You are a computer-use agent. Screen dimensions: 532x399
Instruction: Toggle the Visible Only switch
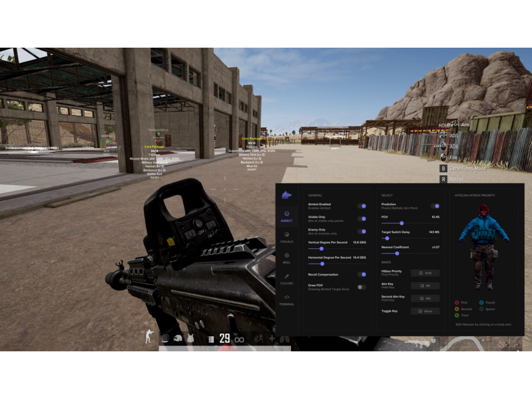362,219
